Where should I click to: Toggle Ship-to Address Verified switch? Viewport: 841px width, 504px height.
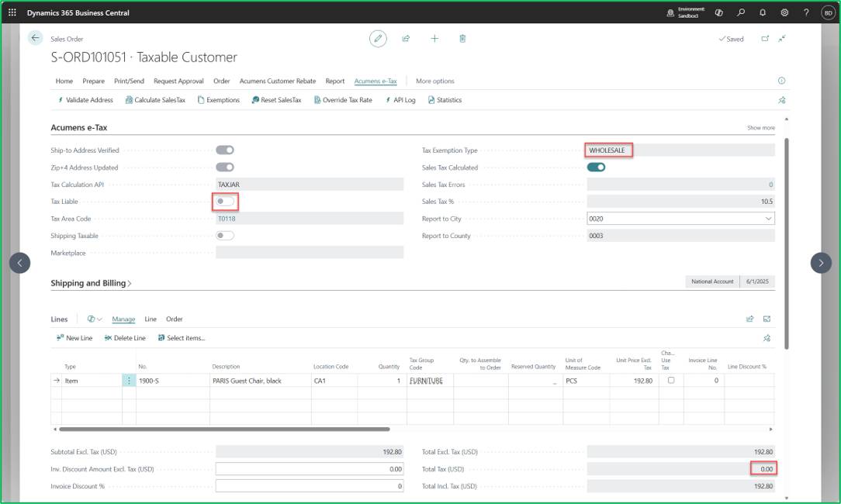point(225,150)
